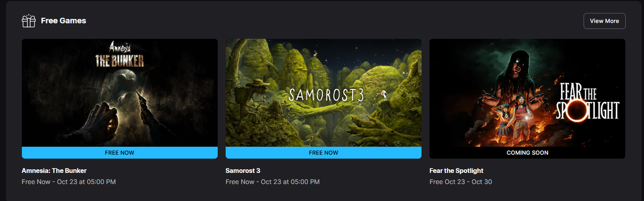This screenshot has height=201, width=644.
Task: Open the Free Games section heading
Action: 63,21
